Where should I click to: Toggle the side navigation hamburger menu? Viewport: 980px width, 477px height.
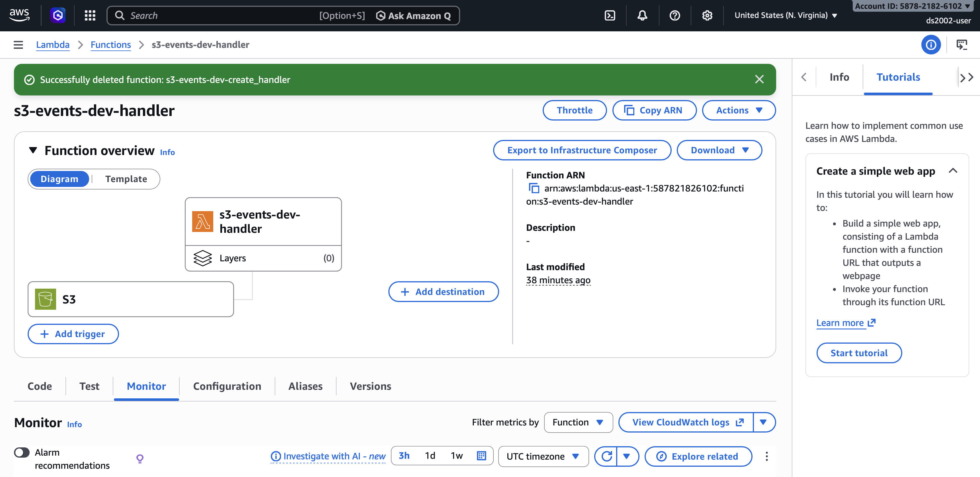pos(18,45)
